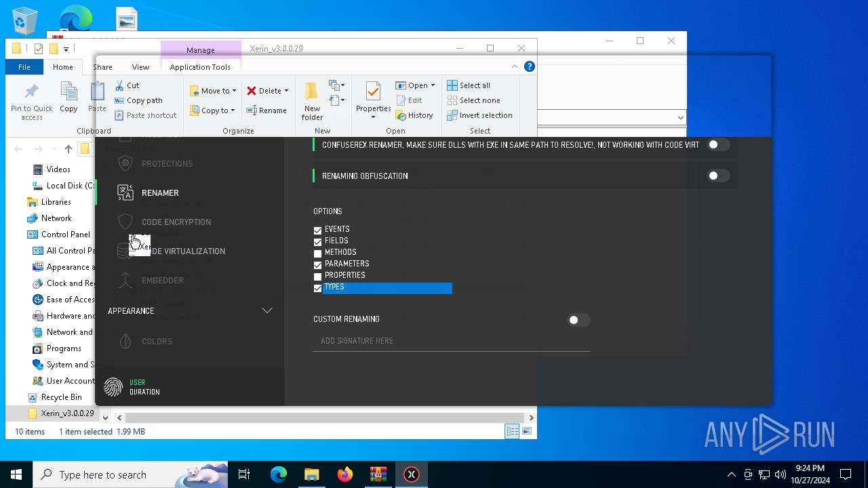The width and height of the screenshot is (868, 488).
Task: Click Copy path button
Action: coord(138,100)
